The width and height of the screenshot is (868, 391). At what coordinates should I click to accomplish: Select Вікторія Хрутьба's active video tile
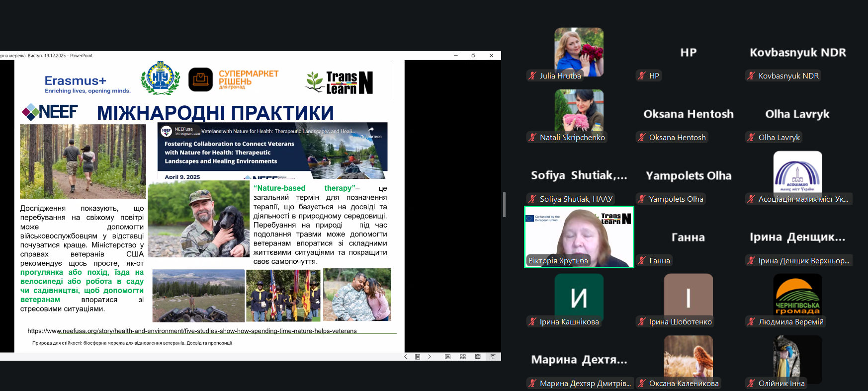pos(579,237)
